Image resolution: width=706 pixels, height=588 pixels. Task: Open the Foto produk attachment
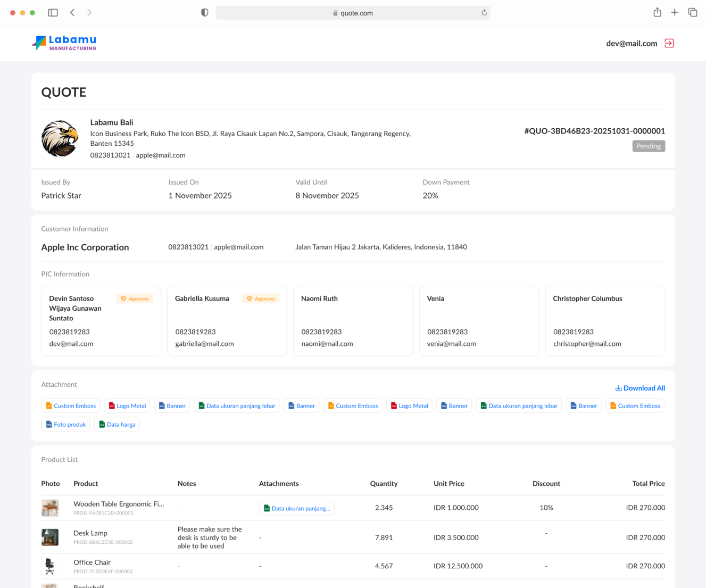tap(66, 424)
